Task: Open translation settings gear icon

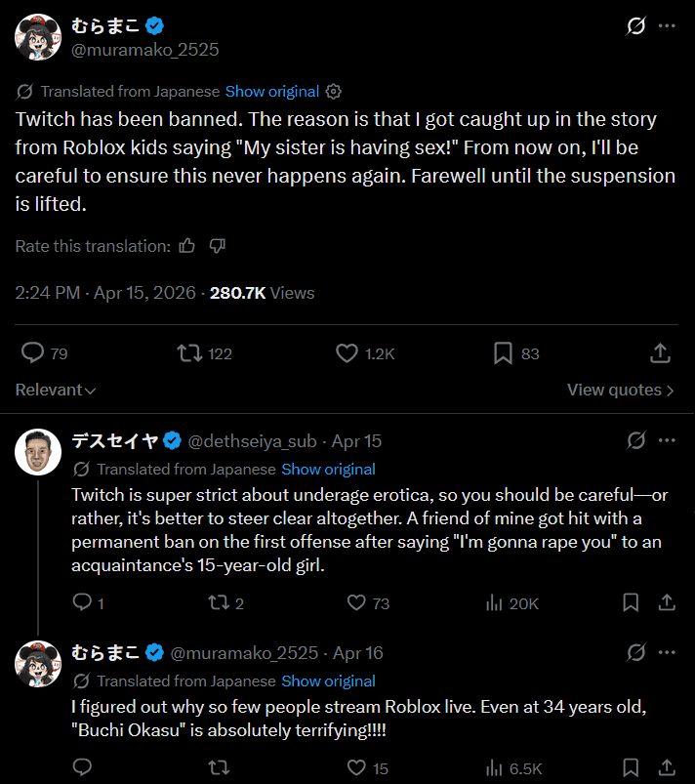Action: (333, 91)
